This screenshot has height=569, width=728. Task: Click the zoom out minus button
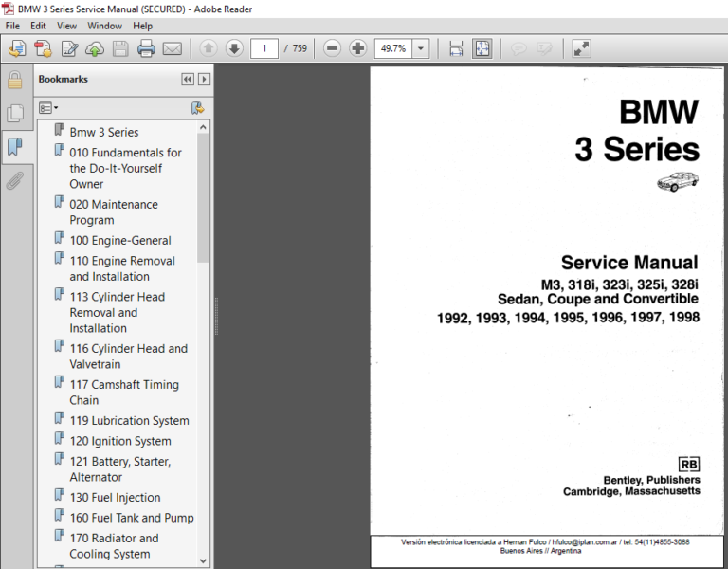(332, 47)
